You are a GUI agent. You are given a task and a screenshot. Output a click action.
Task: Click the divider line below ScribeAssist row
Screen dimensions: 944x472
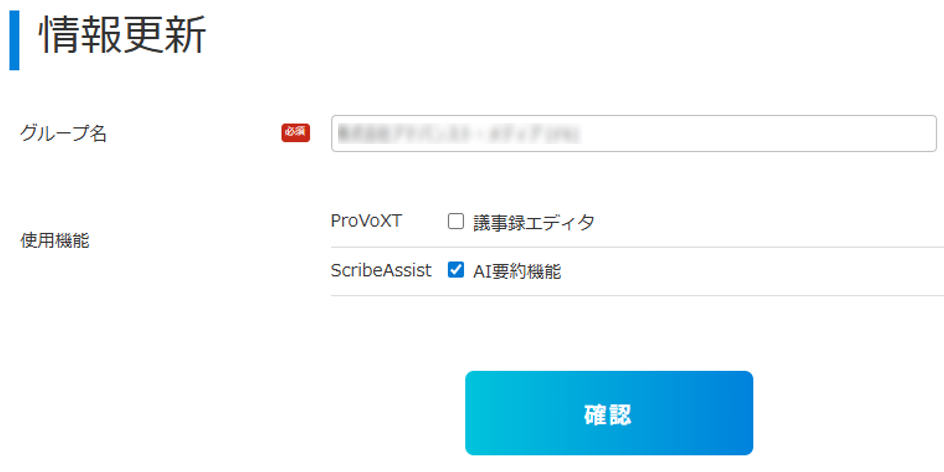[638, 296]
